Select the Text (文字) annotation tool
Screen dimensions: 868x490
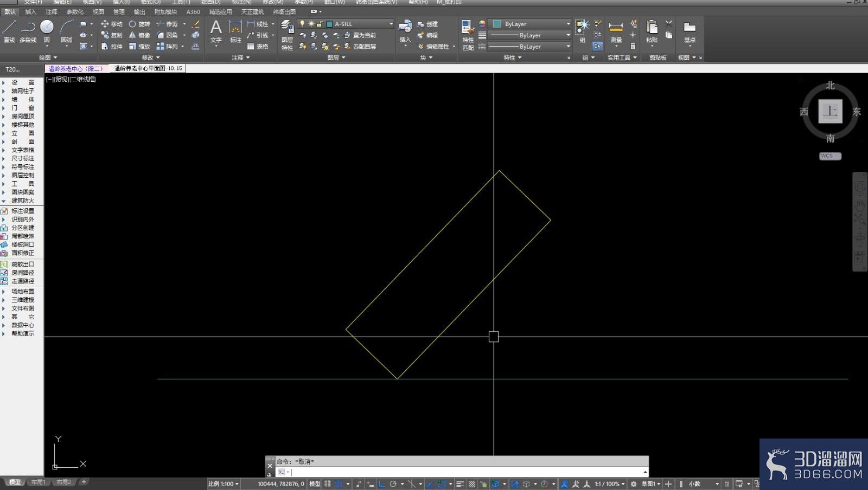(216, 31)
